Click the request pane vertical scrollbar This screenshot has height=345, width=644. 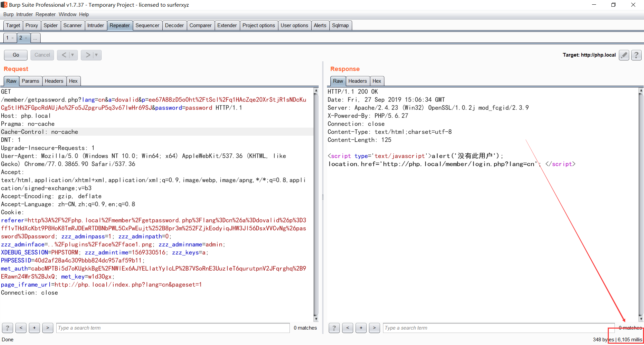316,201
